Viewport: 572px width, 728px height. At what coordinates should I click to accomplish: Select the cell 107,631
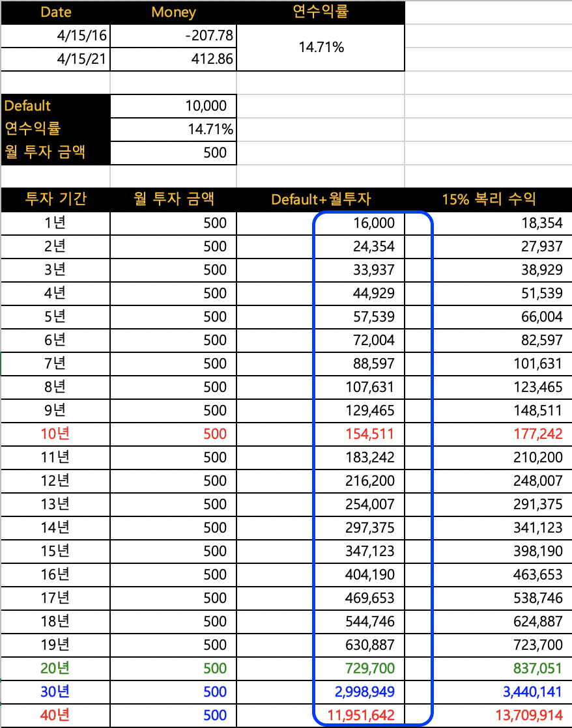tap(321, 387)
